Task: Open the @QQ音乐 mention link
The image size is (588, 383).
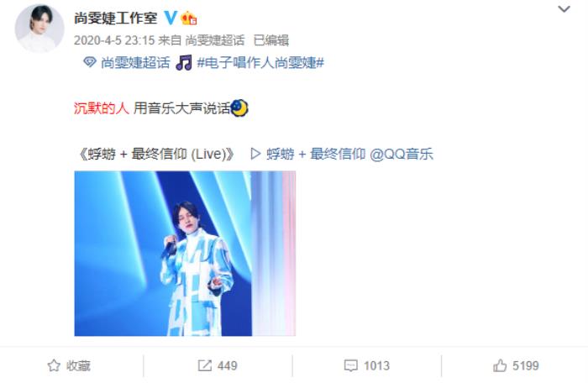Action: coord(402,154)
